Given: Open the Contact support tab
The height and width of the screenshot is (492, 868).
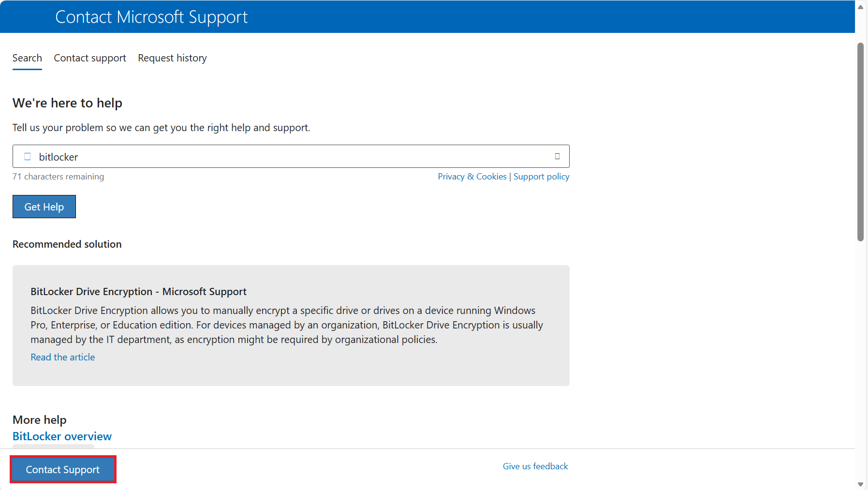Looking at the screenshot, I should click(90, 58).
